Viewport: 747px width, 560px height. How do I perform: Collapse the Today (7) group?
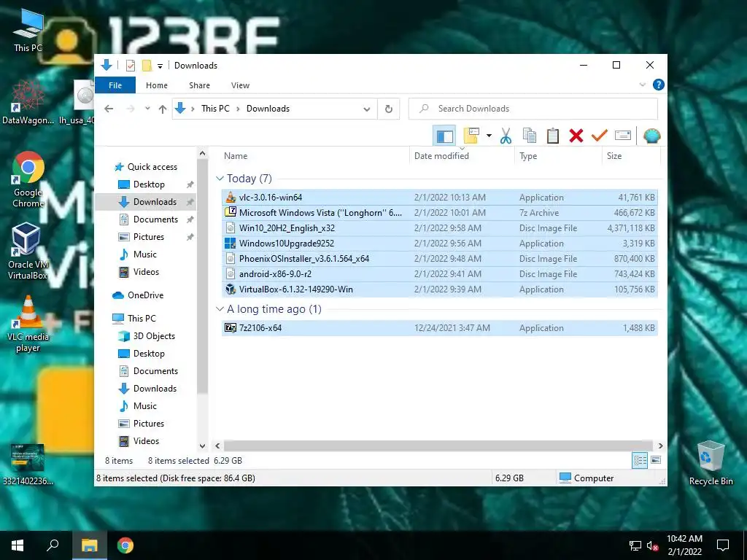point(220,179)
